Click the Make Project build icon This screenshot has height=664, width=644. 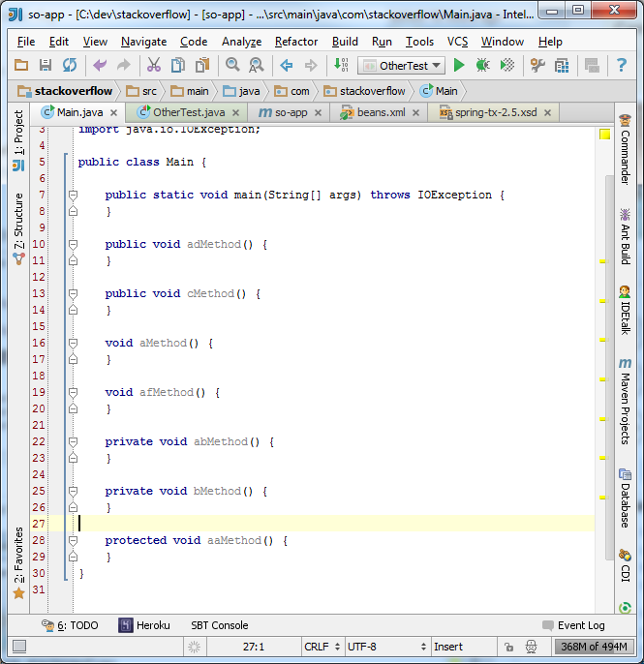point(341,65)
